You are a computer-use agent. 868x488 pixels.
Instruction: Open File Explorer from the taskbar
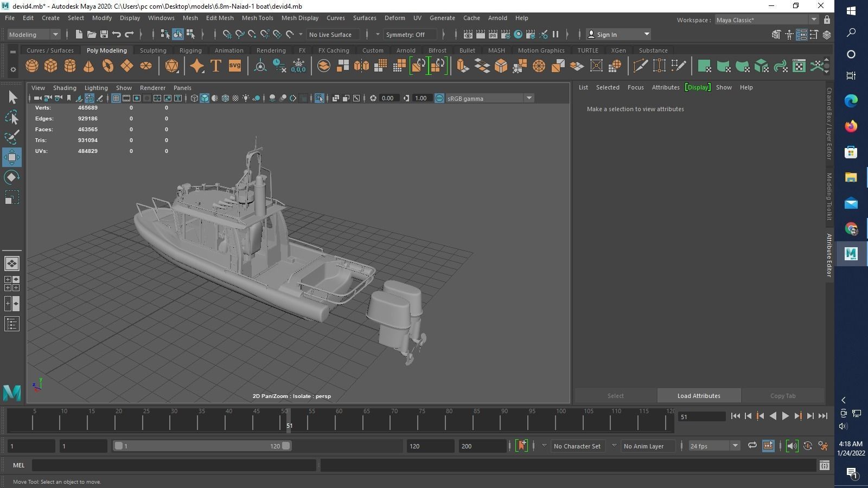(851, 177)
